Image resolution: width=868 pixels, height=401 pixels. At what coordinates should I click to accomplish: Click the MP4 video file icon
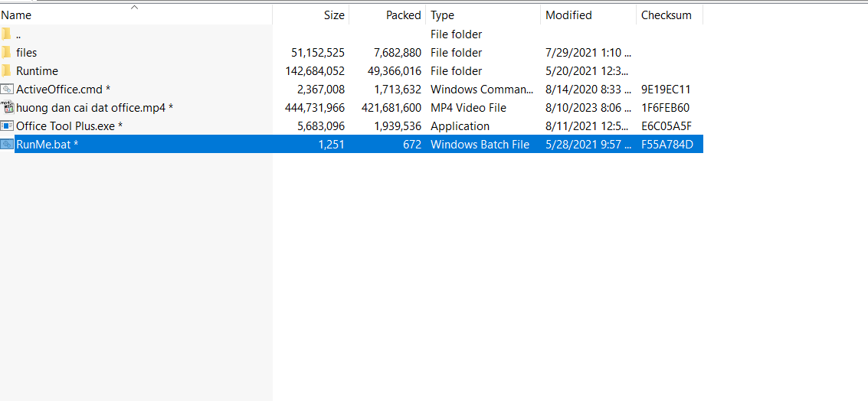click(x=7, y=107)
